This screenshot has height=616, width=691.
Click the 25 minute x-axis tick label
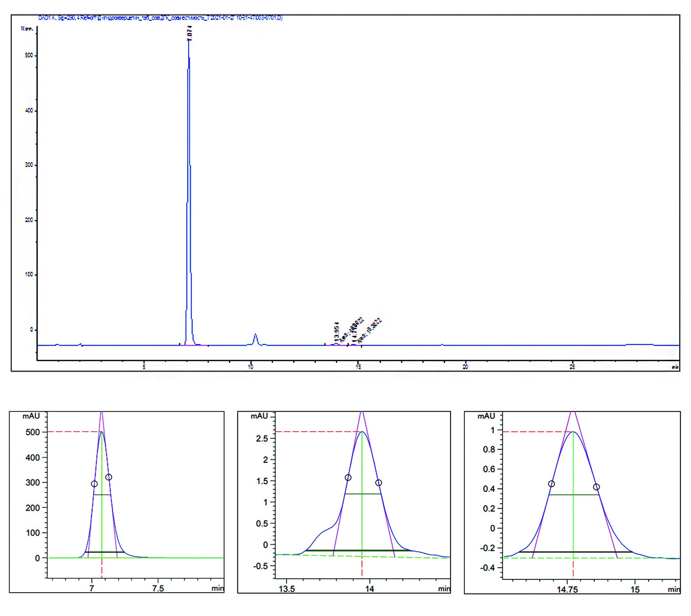pos(572,367)
